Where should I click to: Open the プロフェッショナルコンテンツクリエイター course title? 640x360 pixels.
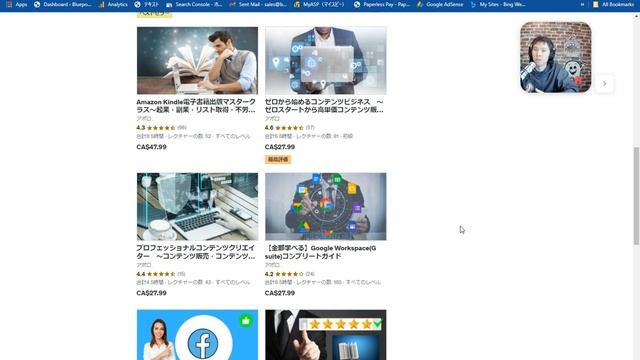[x=196, y=252]
